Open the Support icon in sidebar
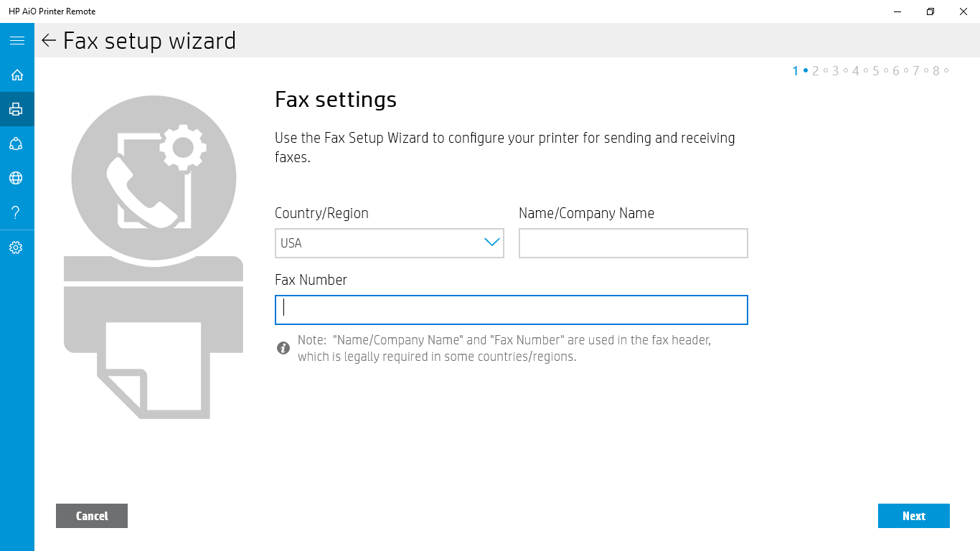This screenshot has height=551, width=980. tap(17, 143)
